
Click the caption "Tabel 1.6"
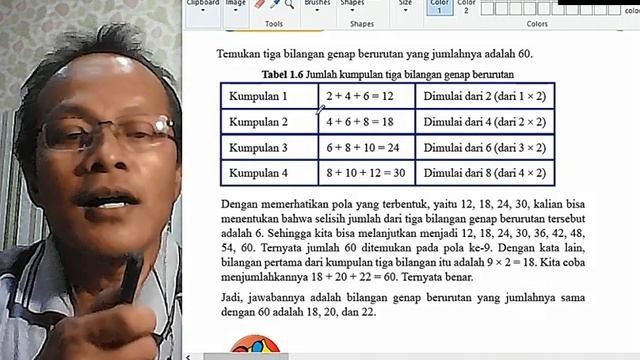[282, 75]
